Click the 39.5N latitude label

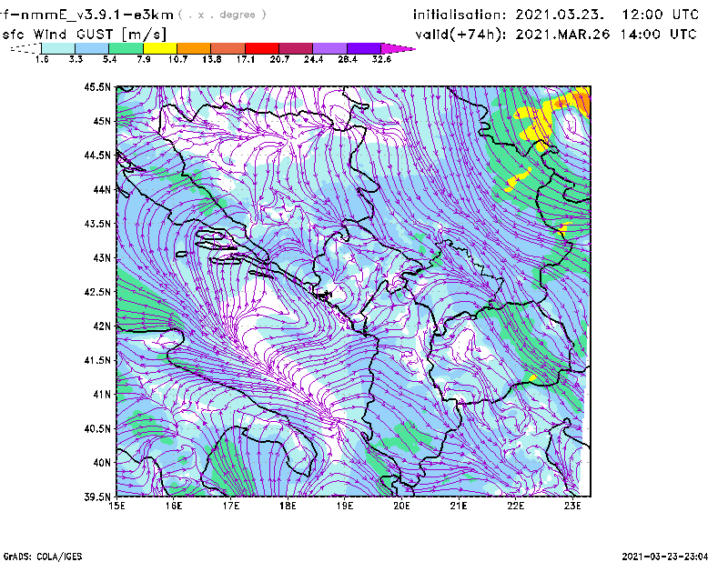97,497
